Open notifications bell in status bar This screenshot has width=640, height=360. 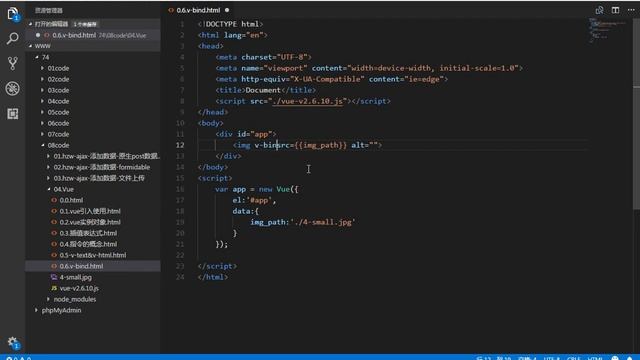click(x=630, y=358)
